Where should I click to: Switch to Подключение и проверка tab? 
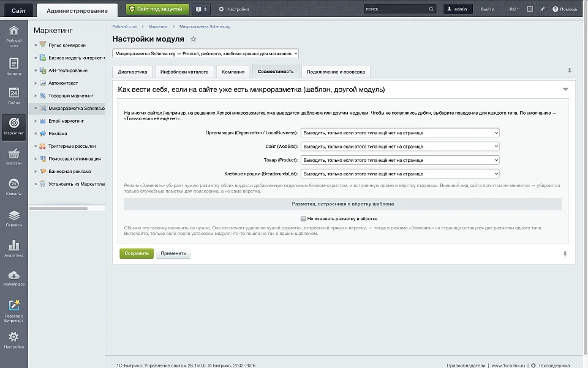[x=336, y=72]
